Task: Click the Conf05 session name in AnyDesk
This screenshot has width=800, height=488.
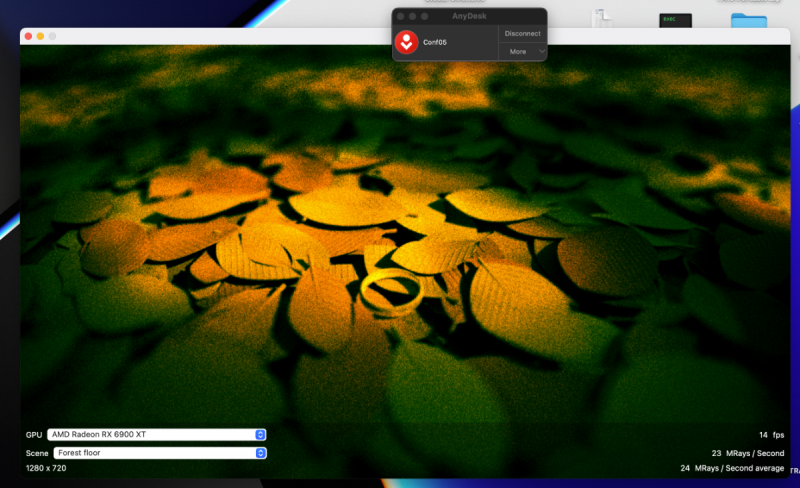Action: tap(435, 42)
